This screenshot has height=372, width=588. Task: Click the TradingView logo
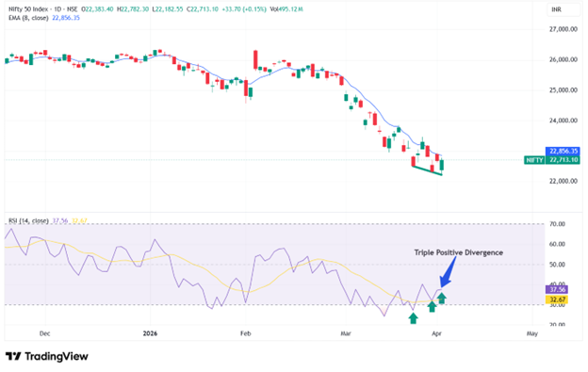click(47, 356)
